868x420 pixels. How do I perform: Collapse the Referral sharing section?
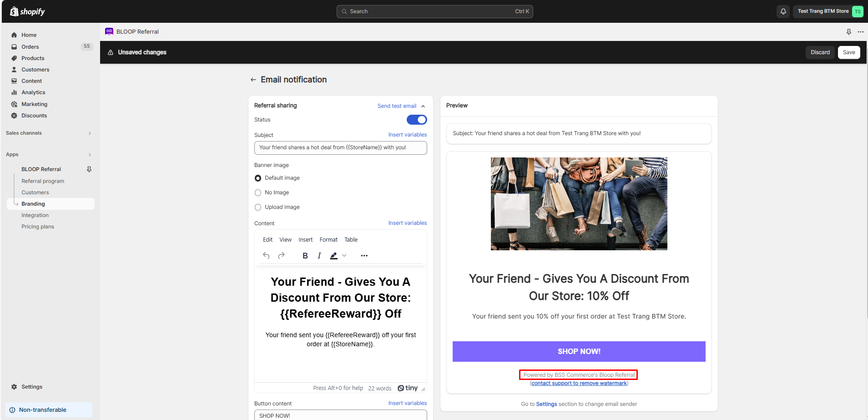(423, 106)
